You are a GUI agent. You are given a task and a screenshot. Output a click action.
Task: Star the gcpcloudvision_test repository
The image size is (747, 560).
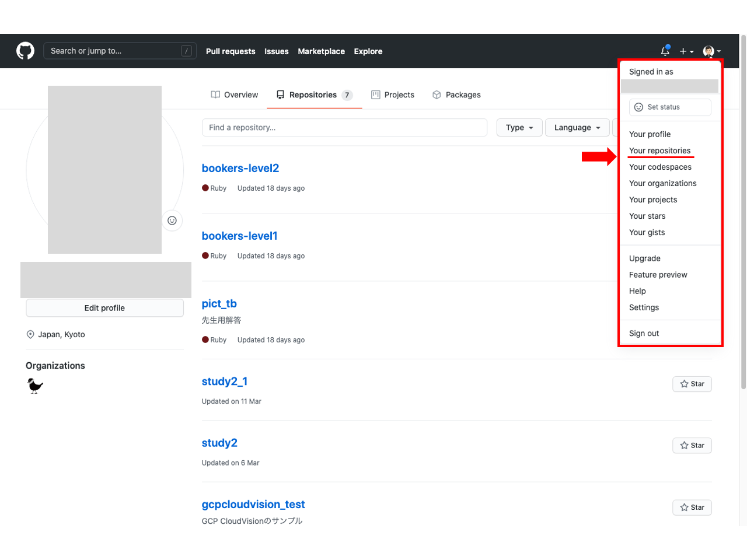click(x=692, y=507)
